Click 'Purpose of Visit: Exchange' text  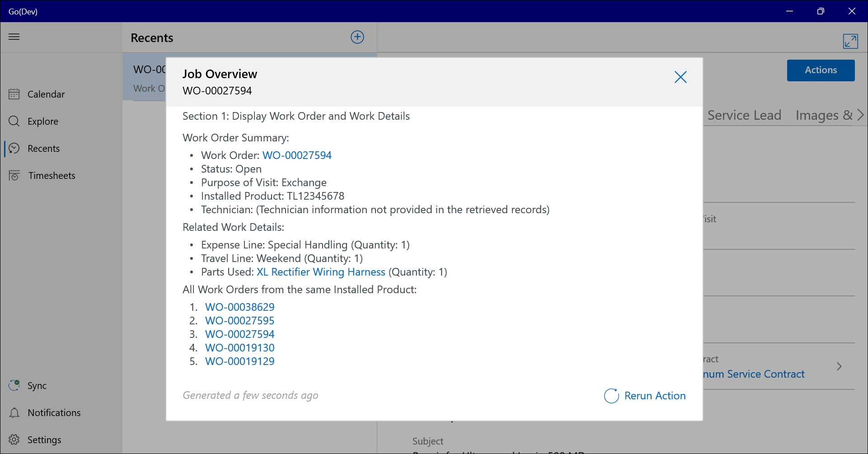pyautogui.click(x=264, y=183)
